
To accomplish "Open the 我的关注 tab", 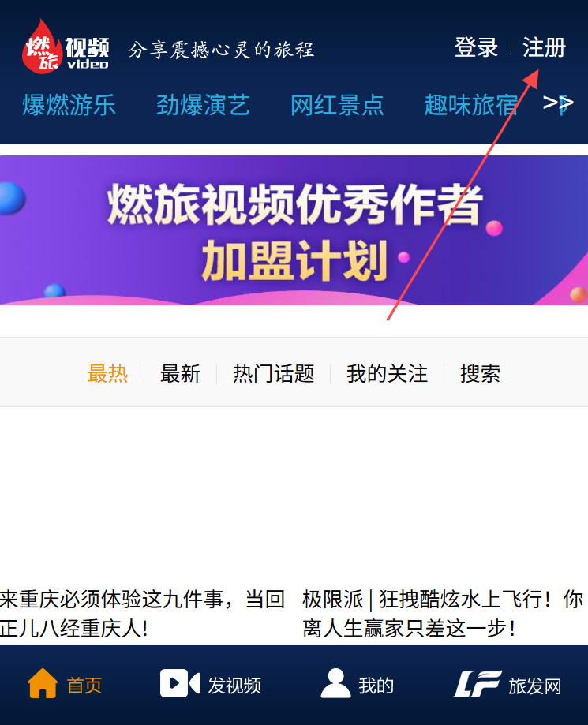I will 388,373.
